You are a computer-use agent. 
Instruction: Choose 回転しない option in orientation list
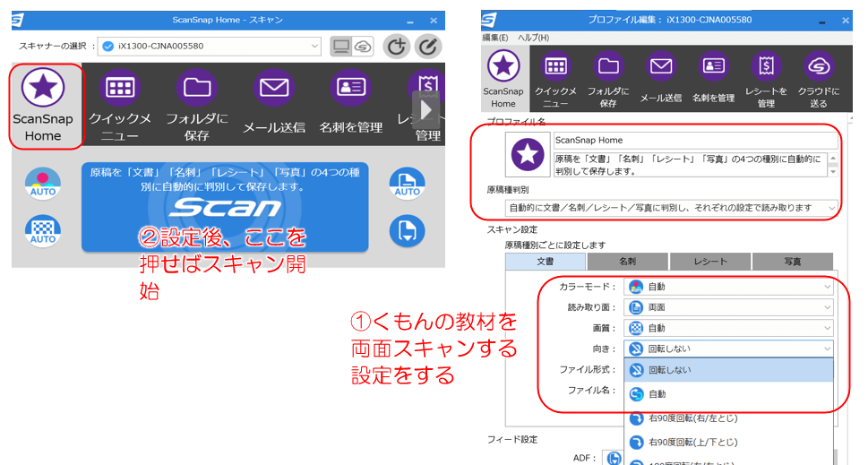pyautogui.click(x=728, y=370)
